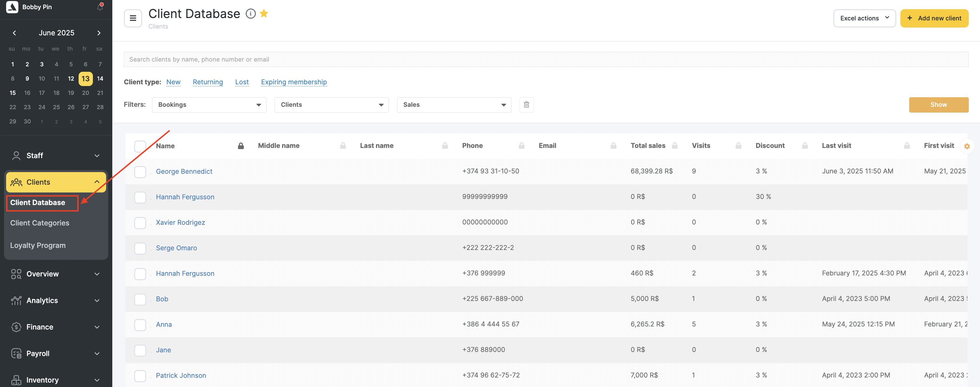Open the table column settings gear

click(966, 146)
